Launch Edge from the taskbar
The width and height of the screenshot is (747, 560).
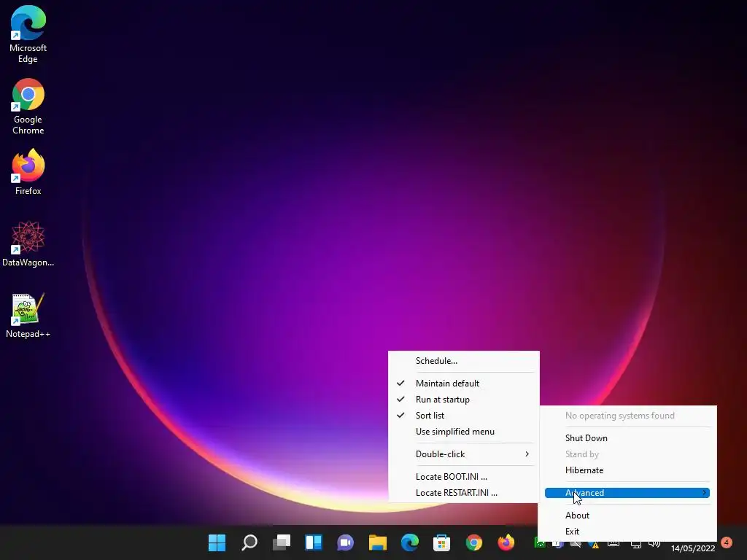(x=410, y=542)
